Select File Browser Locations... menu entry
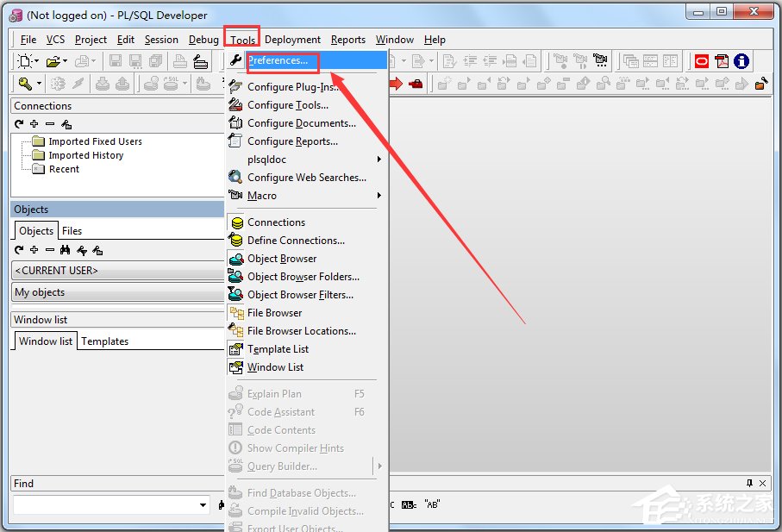Viewport: 782px width, 532px height. pos(307,331)
